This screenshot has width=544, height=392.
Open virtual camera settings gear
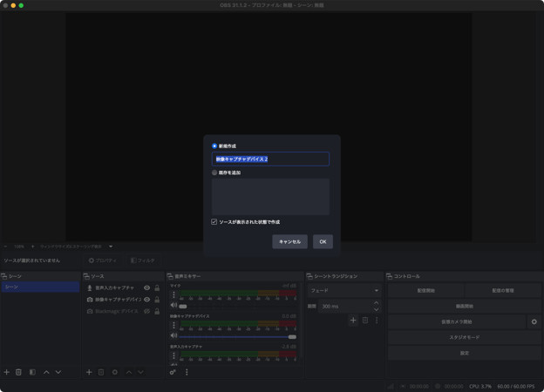tap(534, 321)
